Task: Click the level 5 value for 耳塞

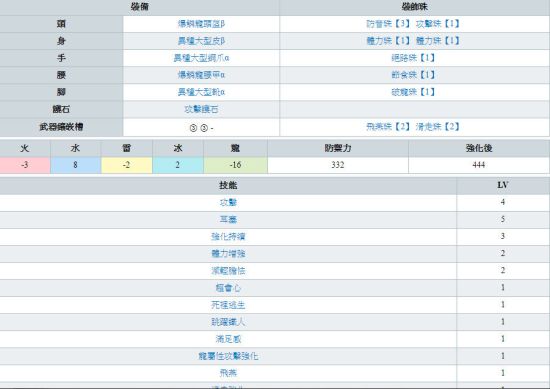Action: coord(503,219)
